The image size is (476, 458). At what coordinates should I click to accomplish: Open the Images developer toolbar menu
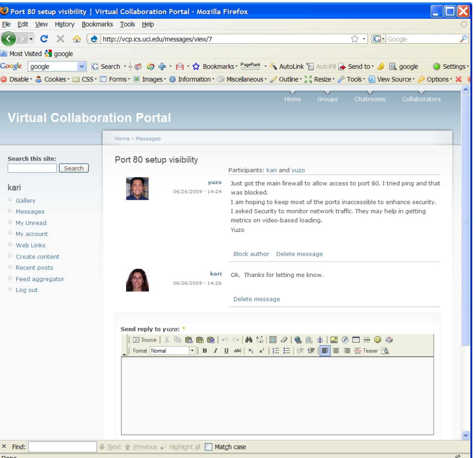[149, 79]
